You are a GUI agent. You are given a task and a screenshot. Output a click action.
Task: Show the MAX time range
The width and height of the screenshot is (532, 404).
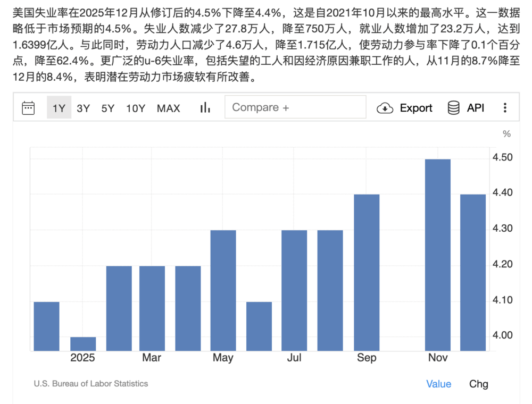tap(168, 108)
